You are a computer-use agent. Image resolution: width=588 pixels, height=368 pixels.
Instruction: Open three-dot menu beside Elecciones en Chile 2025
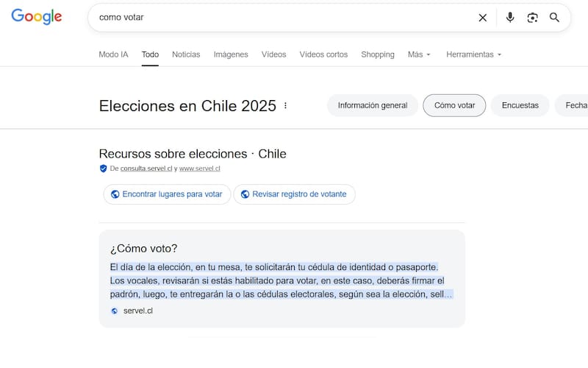[x=286, y=106]
